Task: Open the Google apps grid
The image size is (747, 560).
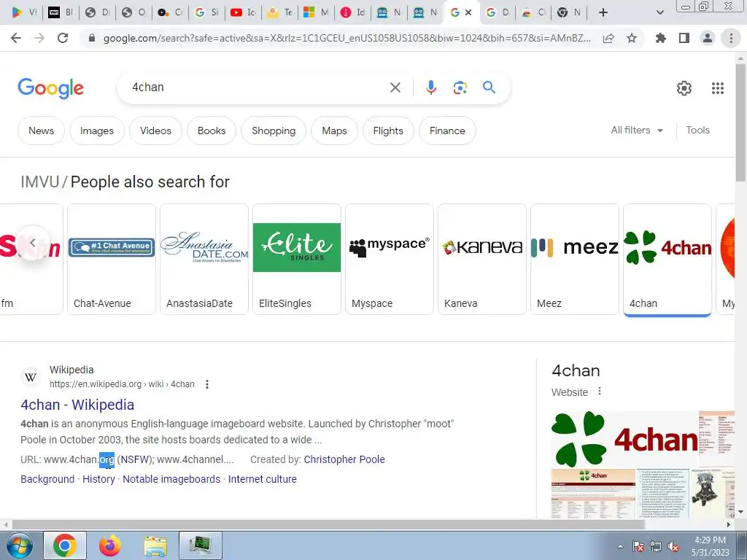Action: tap(718, 88)
